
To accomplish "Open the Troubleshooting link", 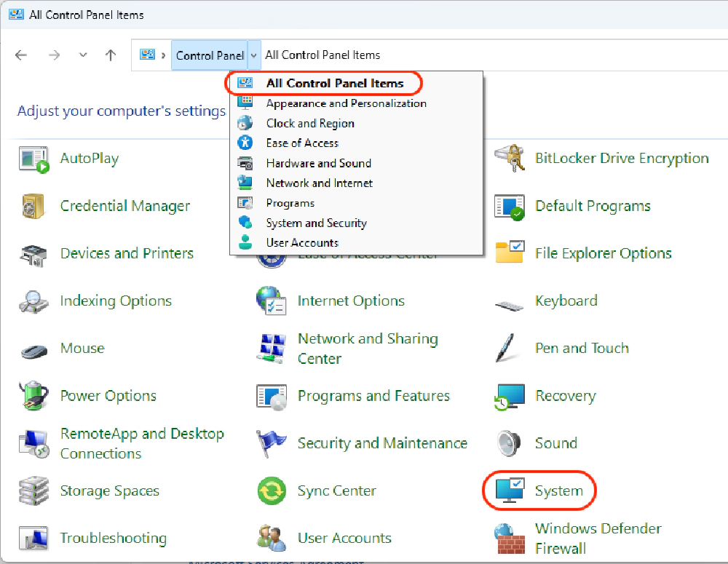I will (x=114, y=538).
